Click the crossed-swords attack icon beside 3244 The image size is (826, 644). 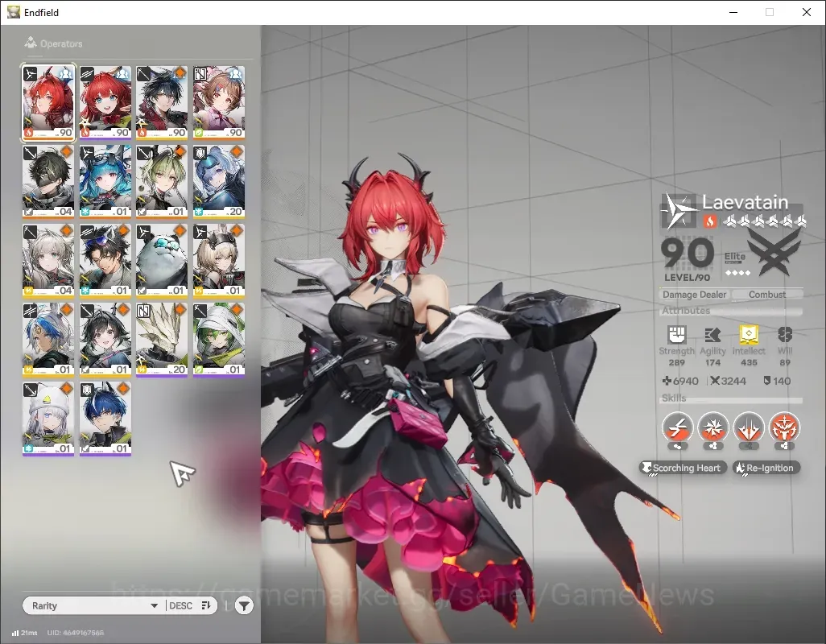[714, 381]
